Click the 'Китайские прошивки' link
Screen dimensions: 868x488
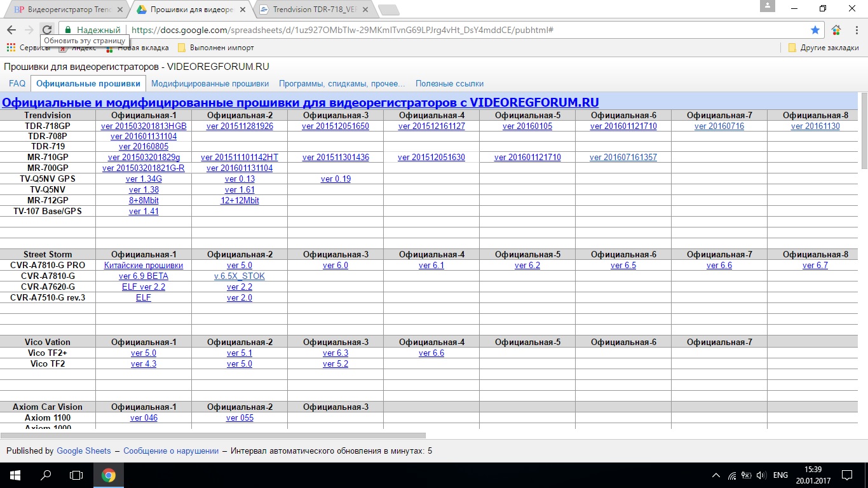pos(144,266)
